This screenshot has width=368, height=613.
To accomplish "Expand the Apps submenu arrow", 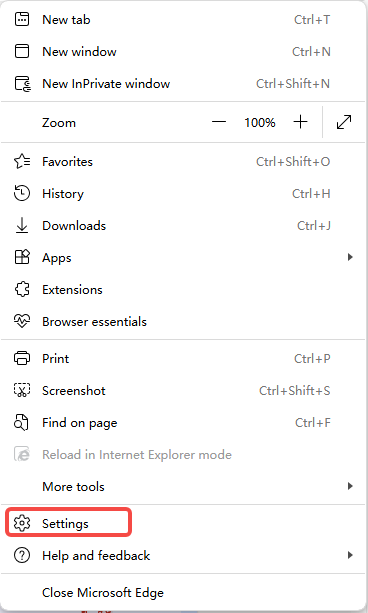I will click(x=350, y=257).
